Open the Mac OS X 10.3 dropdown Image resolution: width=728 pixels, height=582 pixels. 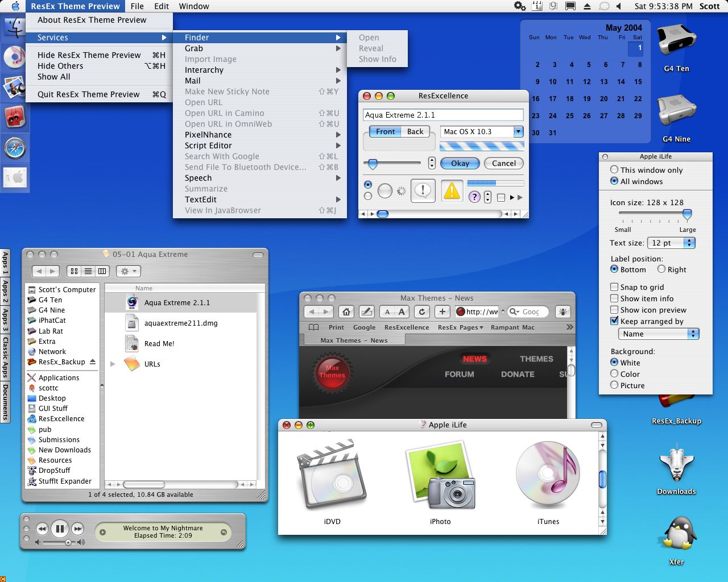tap(481, 132)
